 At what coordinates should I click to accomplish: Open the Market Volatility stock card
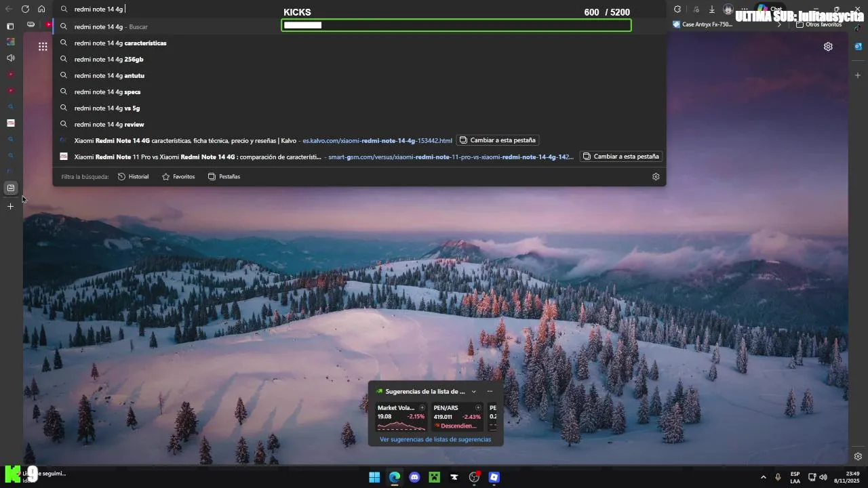coord(401,417)
